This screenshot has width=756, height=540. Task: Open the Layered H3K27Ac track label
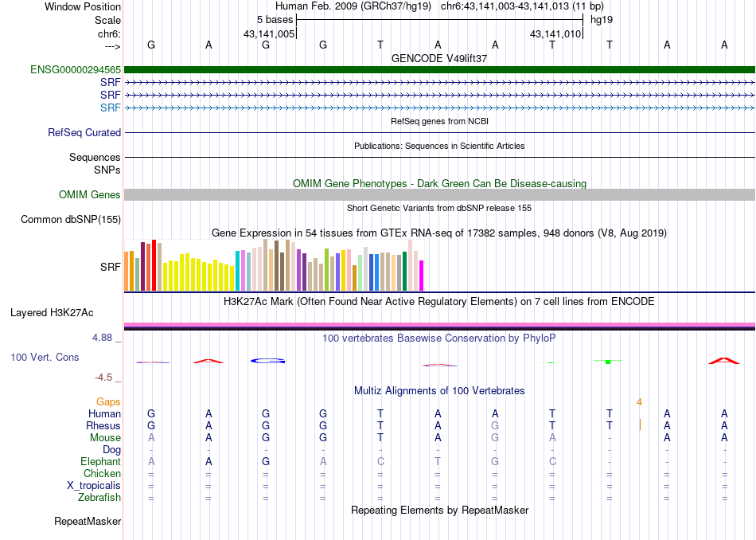(52, 313)
